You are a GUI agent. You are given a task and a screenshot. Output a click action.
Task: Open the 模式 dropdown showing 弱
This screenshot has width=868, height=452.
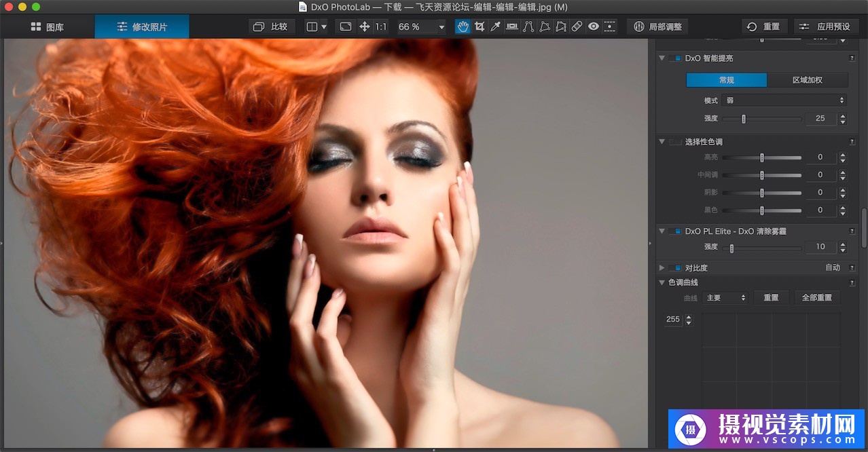tap(784, 100)
